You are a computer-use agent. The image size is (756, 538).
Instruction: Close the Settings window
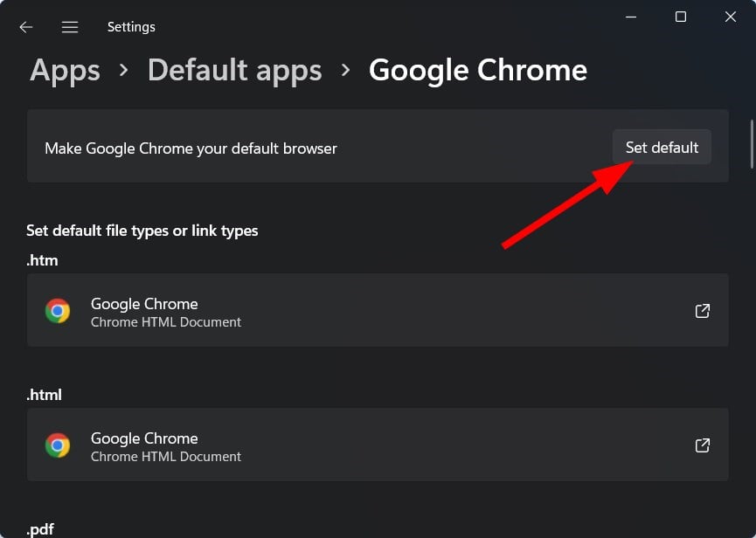click(x=731, y=17)
